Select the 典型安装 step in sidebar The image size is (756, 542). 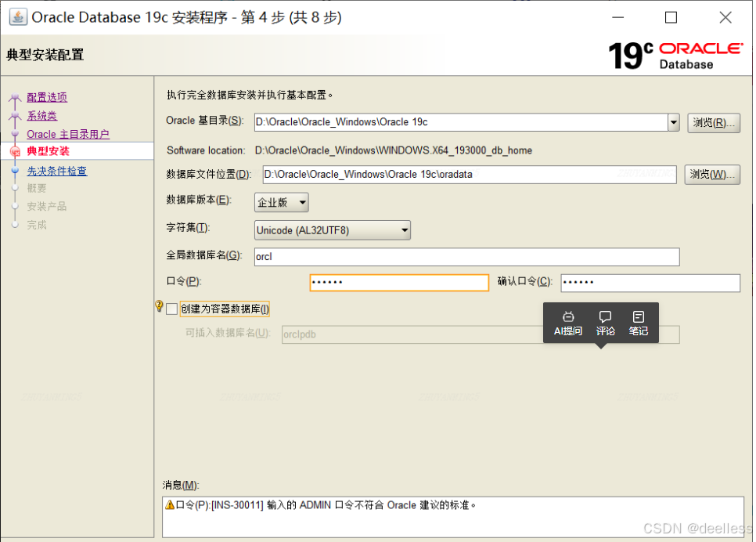click(49, 151)
